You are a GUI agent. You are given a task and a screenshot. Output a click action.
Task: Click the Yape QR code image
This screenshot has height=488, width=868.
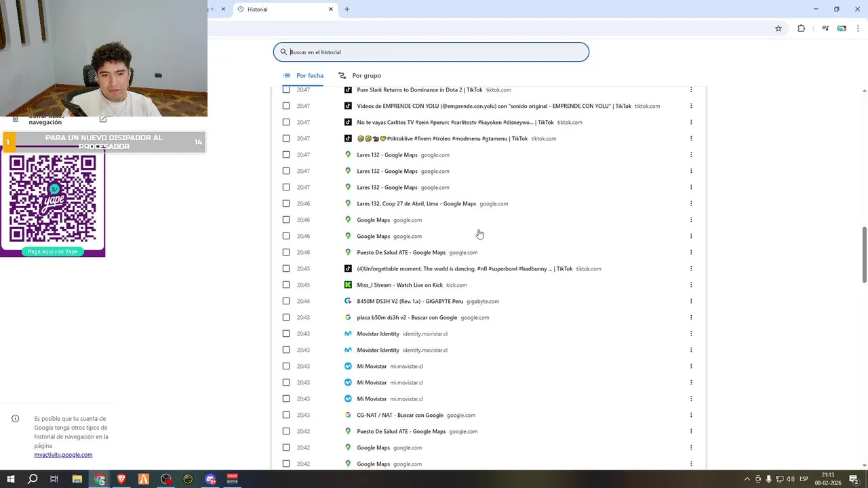(x=53, y=199)
